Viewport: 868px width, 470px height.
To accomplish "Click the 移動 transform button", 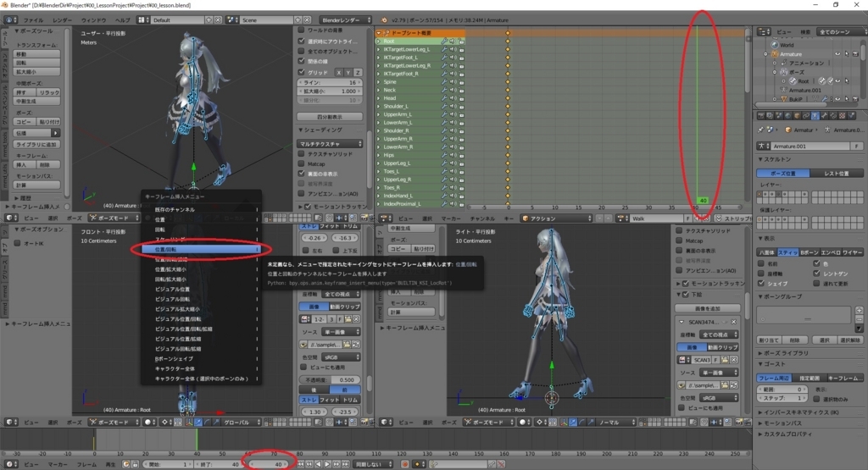I will [36, 54].
